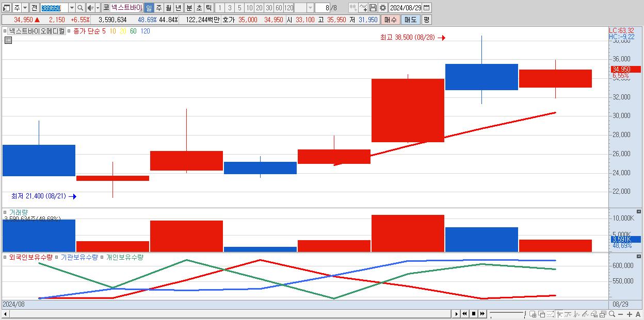Click the rewind button in playback controls
Viewport: 644px width, 320px height.
point(465,314)
